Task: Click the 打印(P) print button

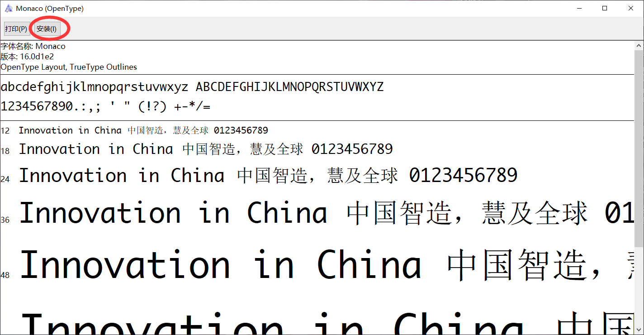Action: pos(16,29)
